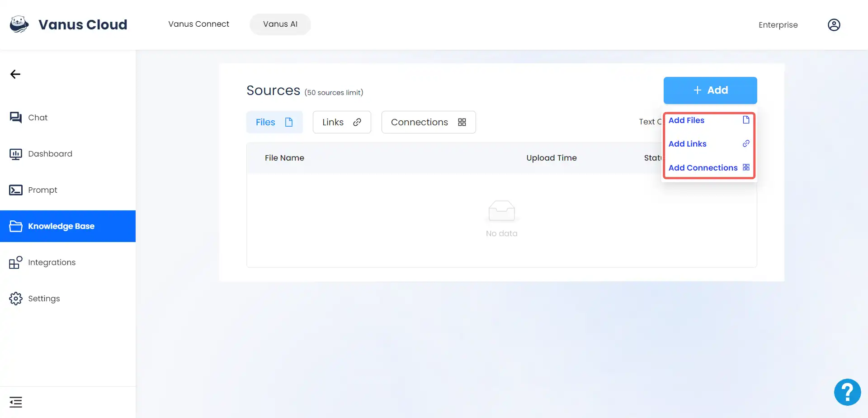Open the Dashboard page from sidebar

point(68,154)
